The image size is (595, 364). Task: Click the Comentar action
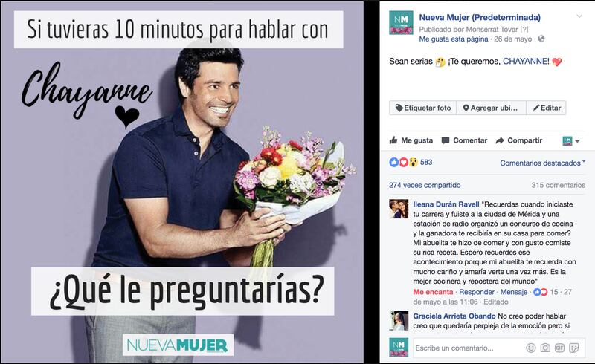coord(464,140)
